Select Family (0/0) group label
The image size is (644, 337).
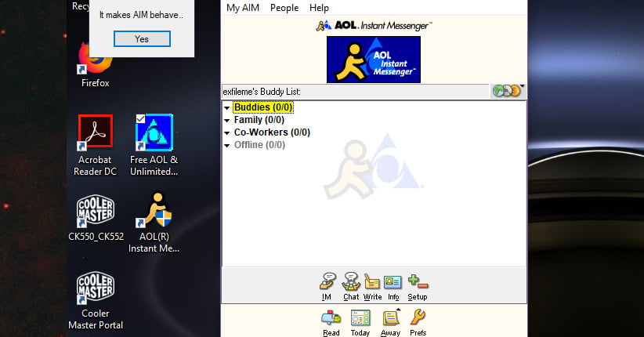(x=259, y=120)
